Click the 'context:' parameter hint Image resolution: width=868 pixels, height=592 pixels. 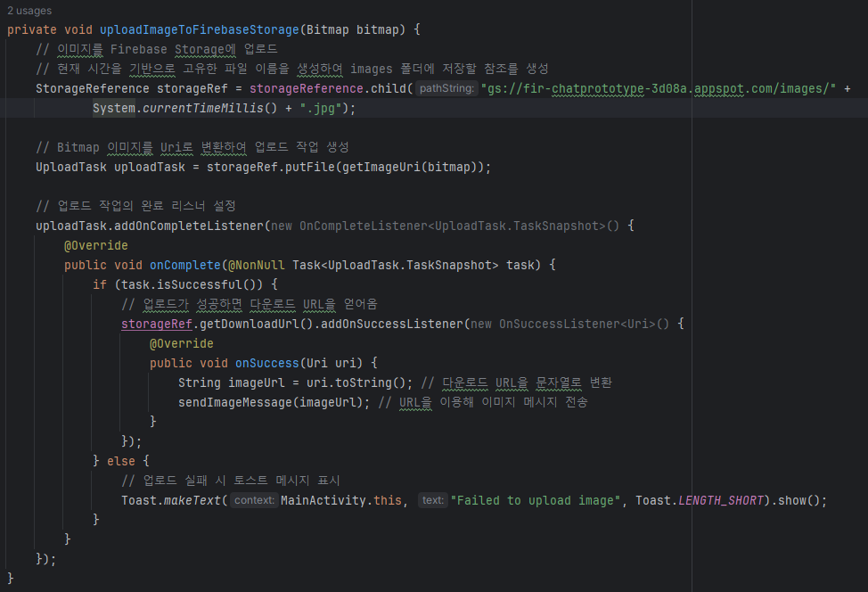coord(254,500)
